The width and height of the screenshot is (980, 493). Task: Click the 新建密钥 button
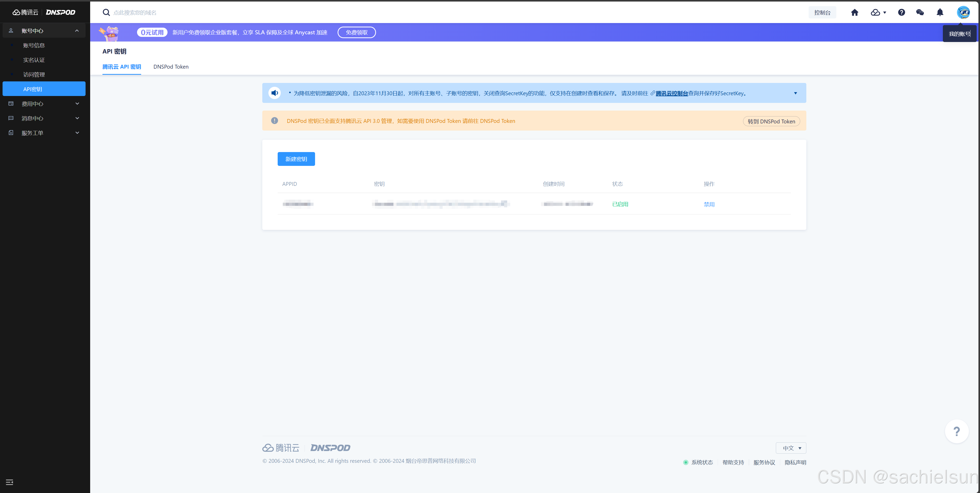point(296,159)
